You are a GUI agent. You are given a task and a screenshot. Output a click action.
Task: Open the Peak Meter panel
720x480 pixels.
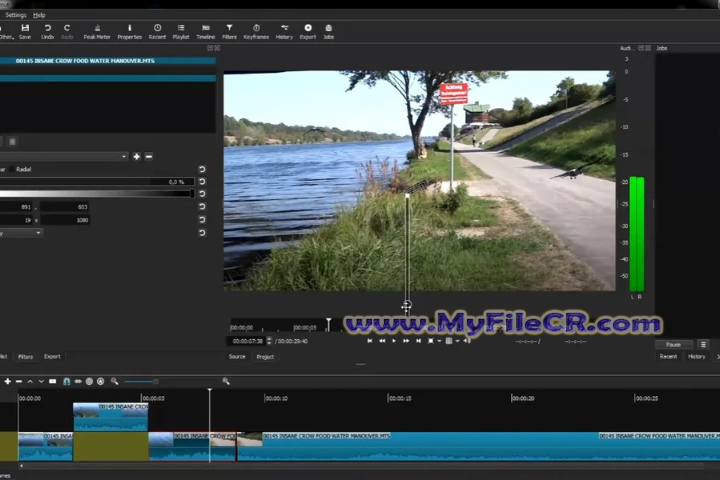97,32
